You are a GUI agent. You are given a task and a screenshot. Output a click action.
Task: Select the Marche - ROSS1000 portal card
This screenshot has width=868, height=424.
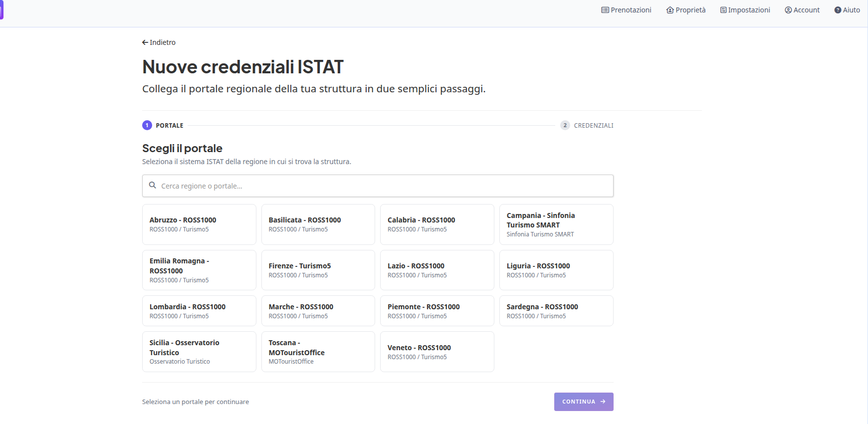[x=318, y=311]
